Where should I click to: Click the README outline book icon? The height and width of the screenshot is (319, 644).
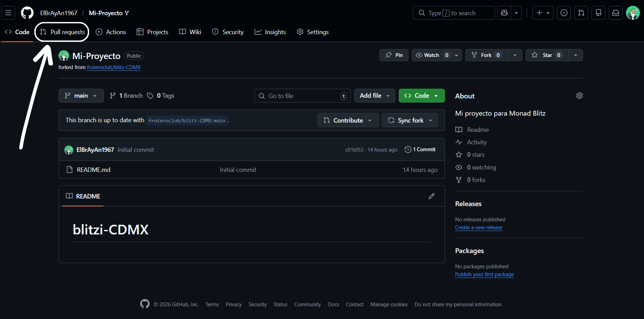click(x=69, y=196)
